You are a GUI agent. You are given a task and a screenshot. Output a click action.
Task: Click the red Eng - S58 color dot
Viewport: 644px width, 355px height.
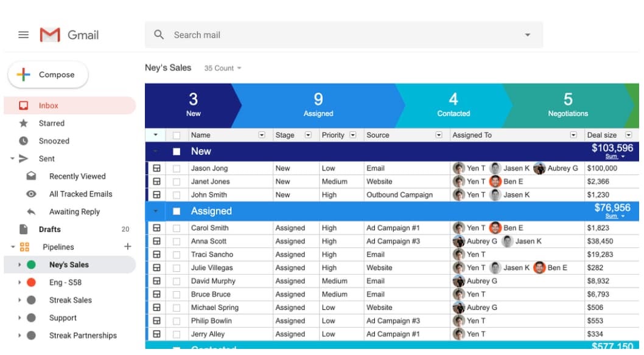(31, 282)
